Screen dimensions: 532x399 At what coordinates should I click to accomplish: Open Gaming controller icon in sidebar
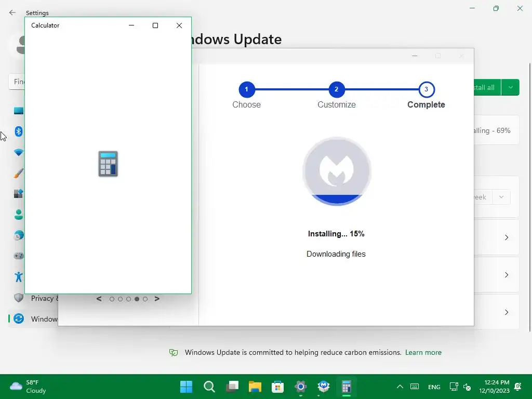coord(19,256)
